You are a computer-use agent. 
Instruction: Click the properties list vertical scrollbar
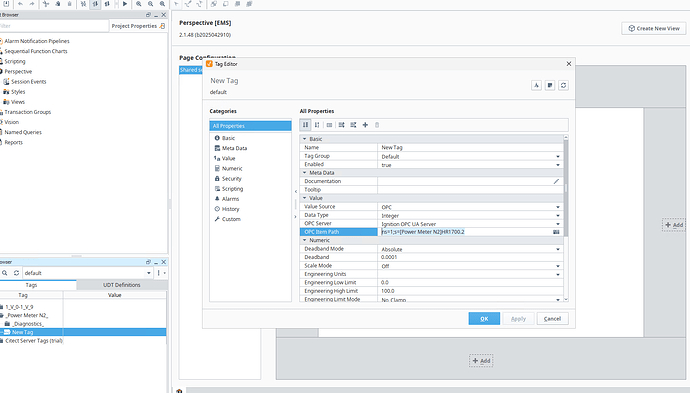(x=566, y=188)
